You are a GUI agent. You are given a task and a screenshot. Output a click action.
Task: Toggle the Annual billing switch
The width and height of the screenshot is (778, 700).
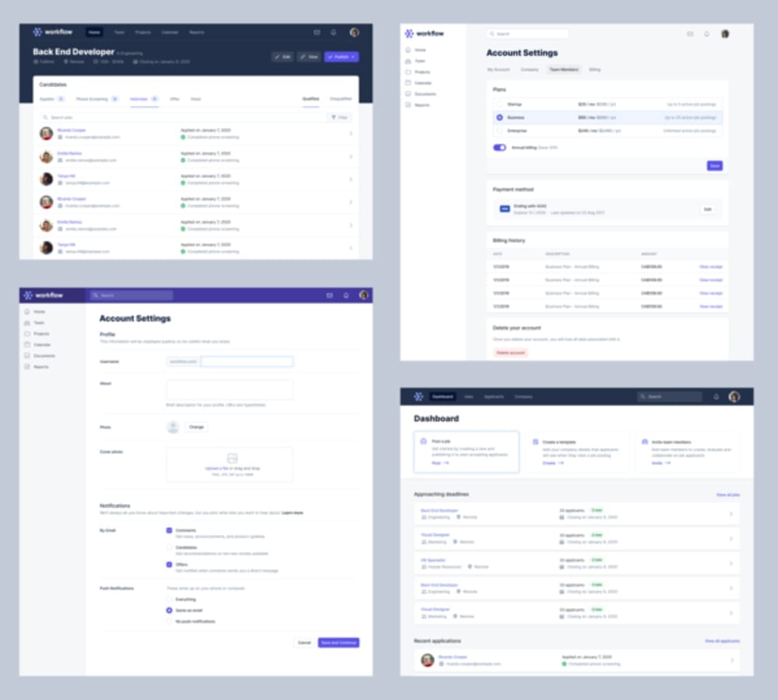(x=499, y=147)
